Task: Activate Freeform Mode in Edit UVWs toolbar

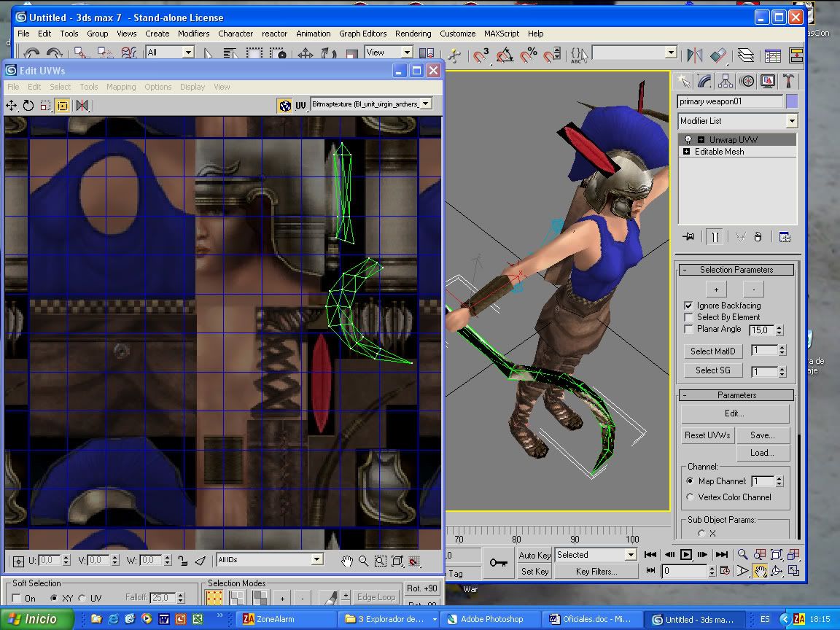Action: [x=63, y=106]
